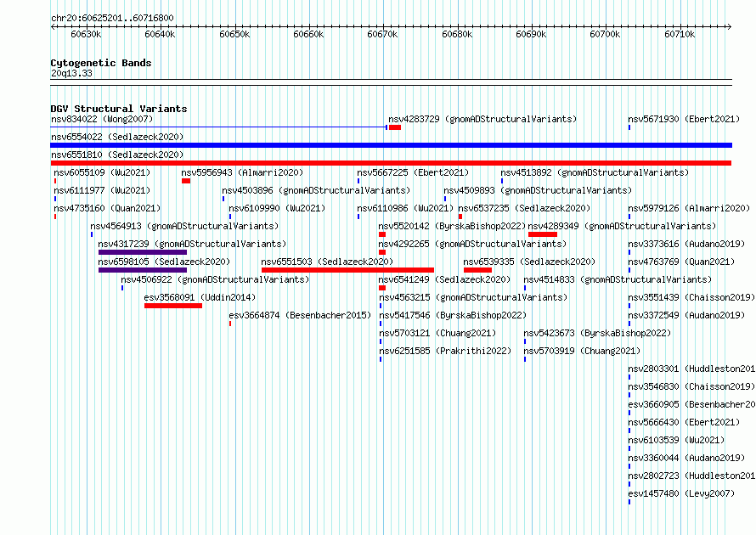Select nsv3546830 (Chaisson2019) label
The height and width of the screenshot is (535, 756).
click(x=691, y=386)
